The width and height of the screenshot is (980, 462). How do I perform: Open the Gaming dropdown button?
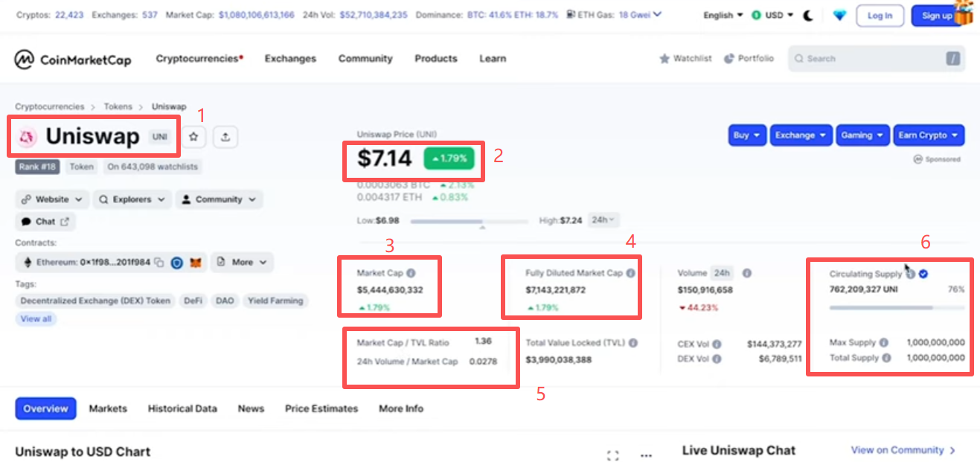pyautogui.click(x=862, y=135)
